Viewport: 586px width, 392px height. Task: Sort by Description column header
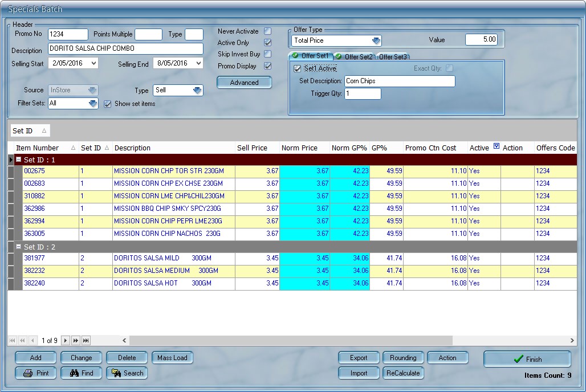pyautogui.click(x=173, y=148)
